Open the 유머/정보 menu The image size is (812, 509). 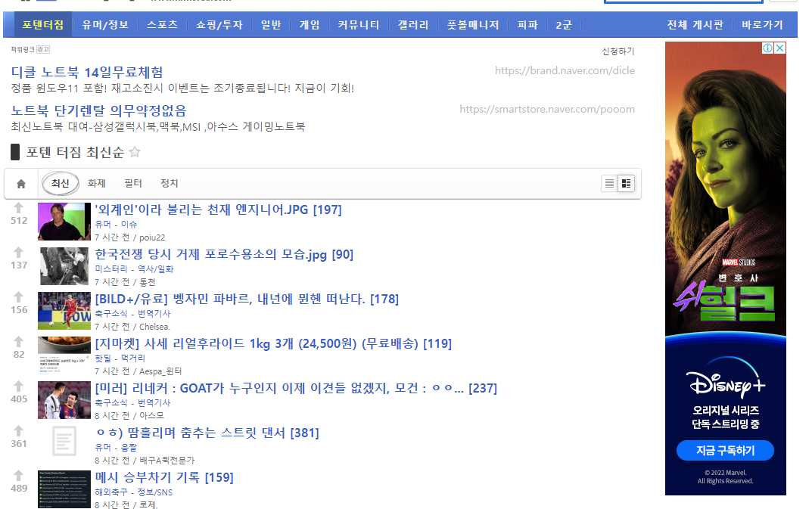click(105, 25)
